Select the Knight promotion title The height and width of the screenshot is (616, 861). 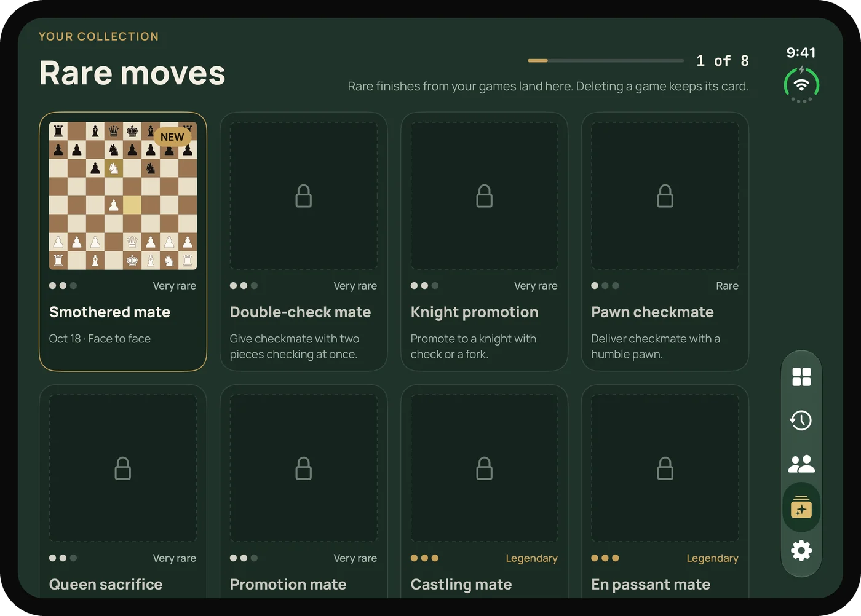coord(474,312)
